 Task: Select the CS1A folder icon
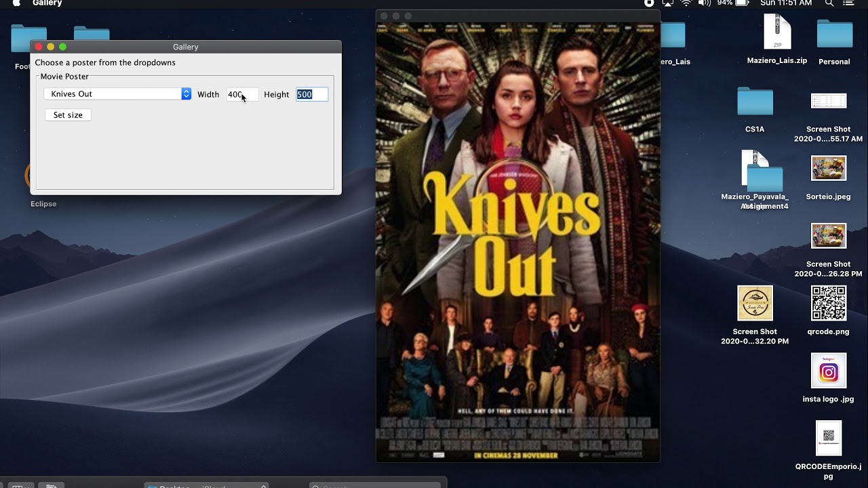coord(755,102)
